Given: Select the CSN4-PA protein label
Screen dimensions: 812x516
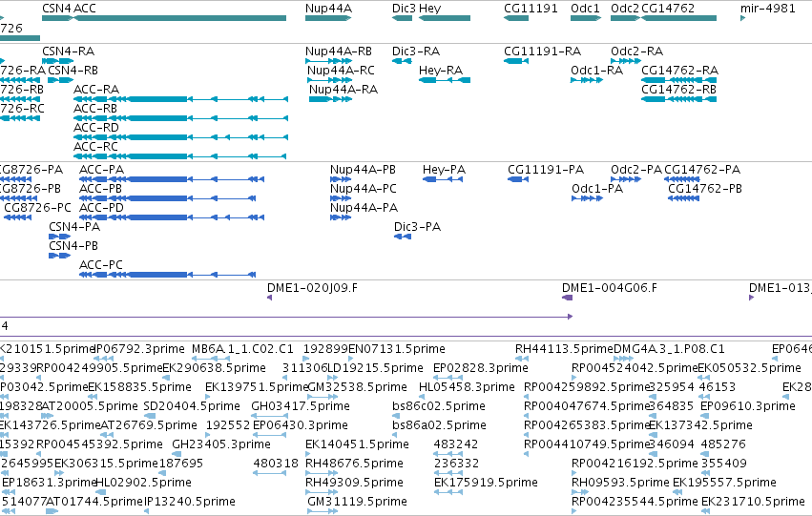Looking at the screenshot, I should [74, 227].
